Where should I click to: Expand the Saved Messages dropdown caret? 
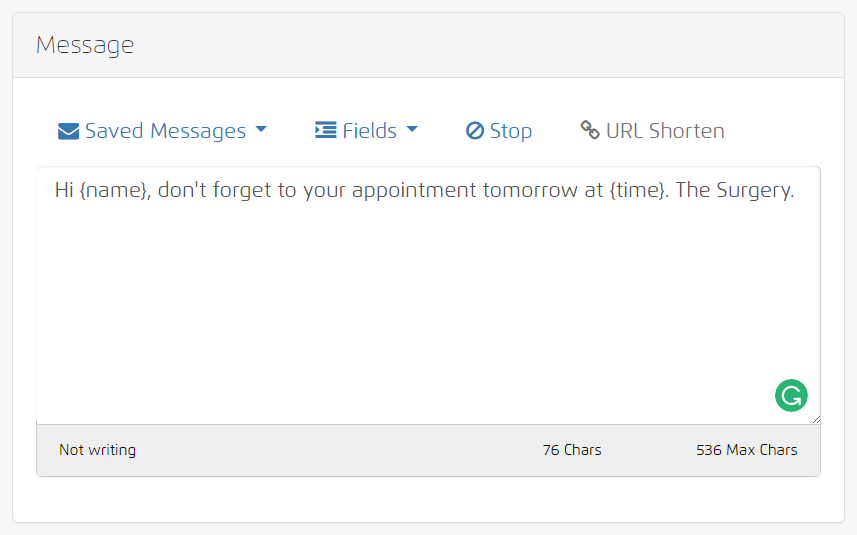[261, 130]
